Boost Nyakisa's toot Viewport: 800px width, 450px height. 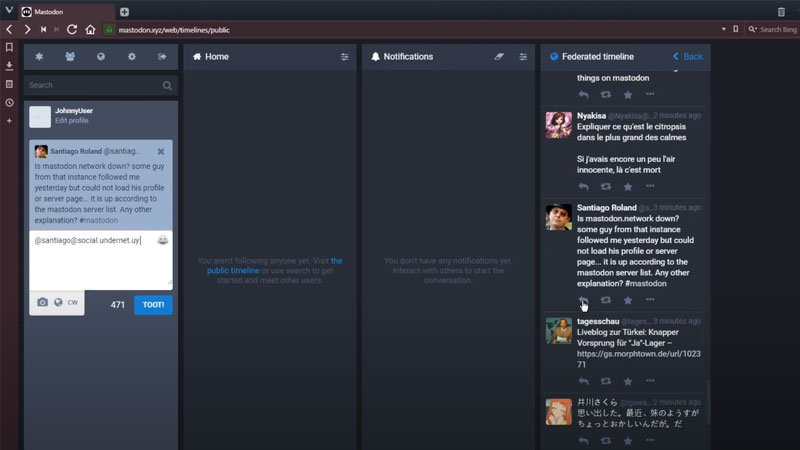[x=606, y=187]
